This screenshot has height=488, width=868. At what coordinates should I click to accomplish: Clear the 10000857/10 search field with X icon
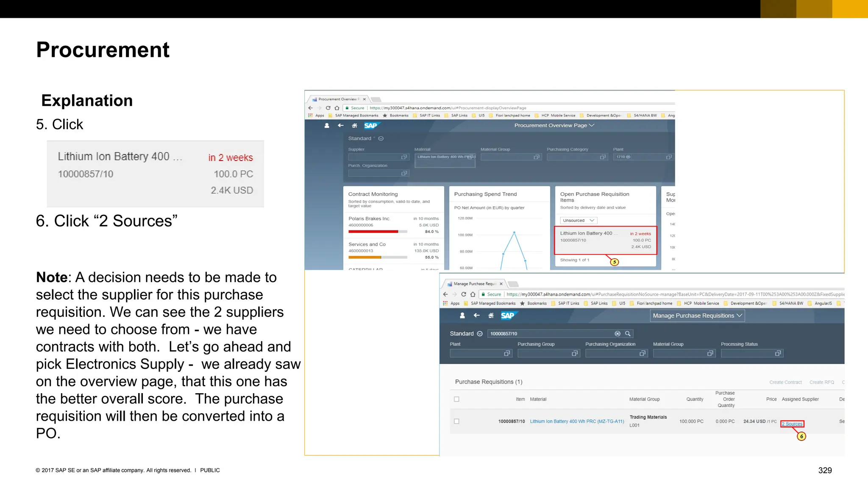[618, 334]
